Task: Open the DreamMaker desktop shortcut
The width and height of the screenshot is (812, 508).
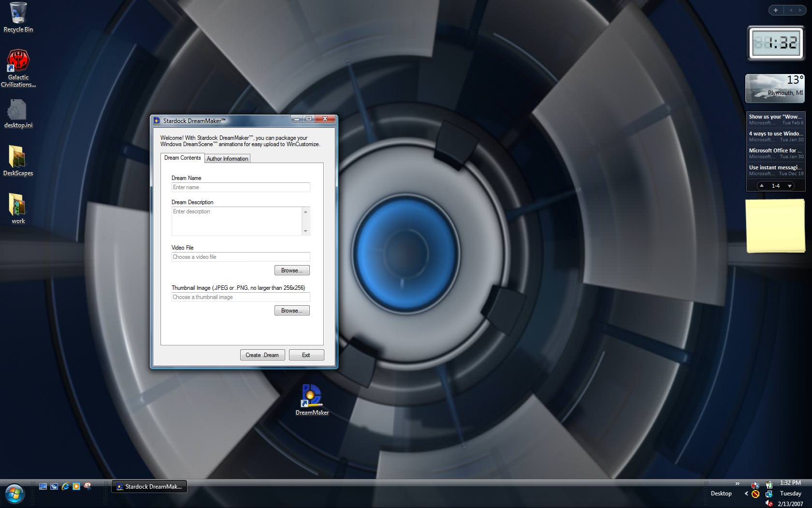Action: pos(312,400)
